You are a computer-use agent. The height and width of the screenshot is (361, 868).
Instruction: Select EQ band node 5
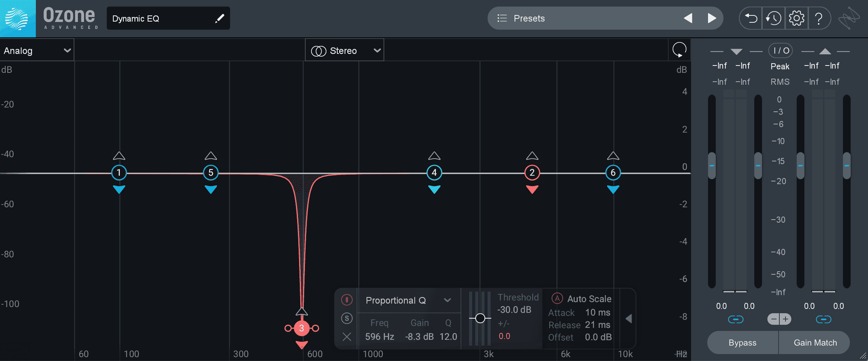coord(211,173)
